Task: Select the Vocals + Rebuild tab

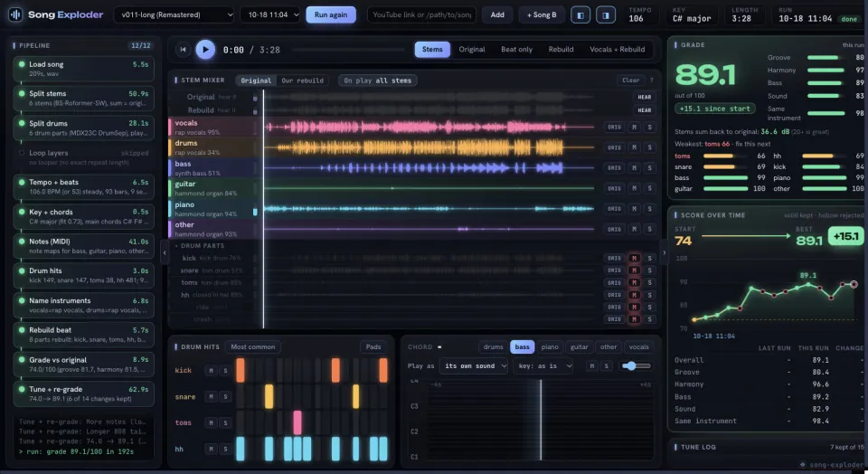Action: (x=618, y=50)
